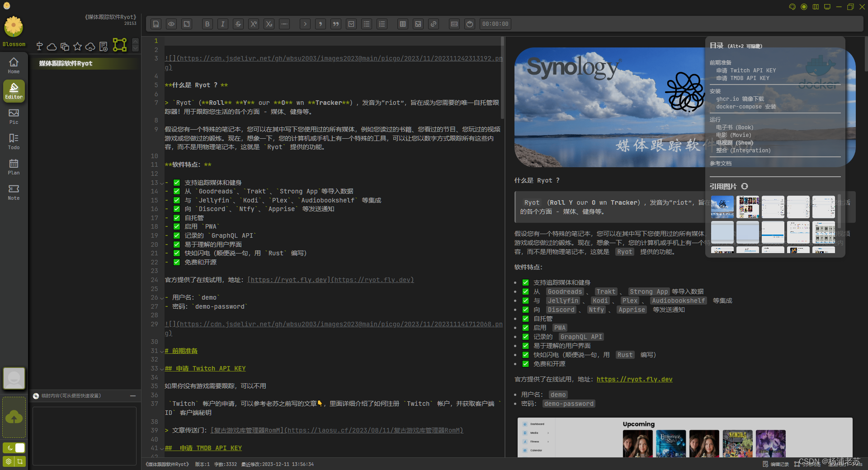Toggle the Discord notification checkbox in the preview
The image size is (868, 470).
click(526, 310)
